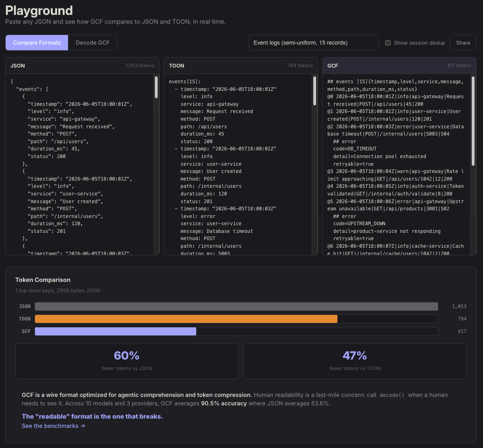Click the grey JSON comparison bar
The width and height of the screenshot is (483, 448).
click(236, 306)
